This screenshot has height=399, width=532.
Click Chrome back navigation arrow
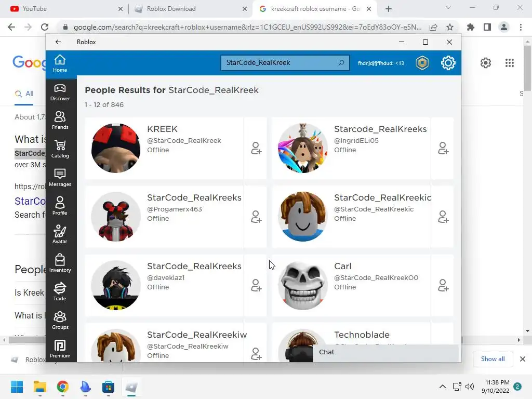tap(11, 27)
